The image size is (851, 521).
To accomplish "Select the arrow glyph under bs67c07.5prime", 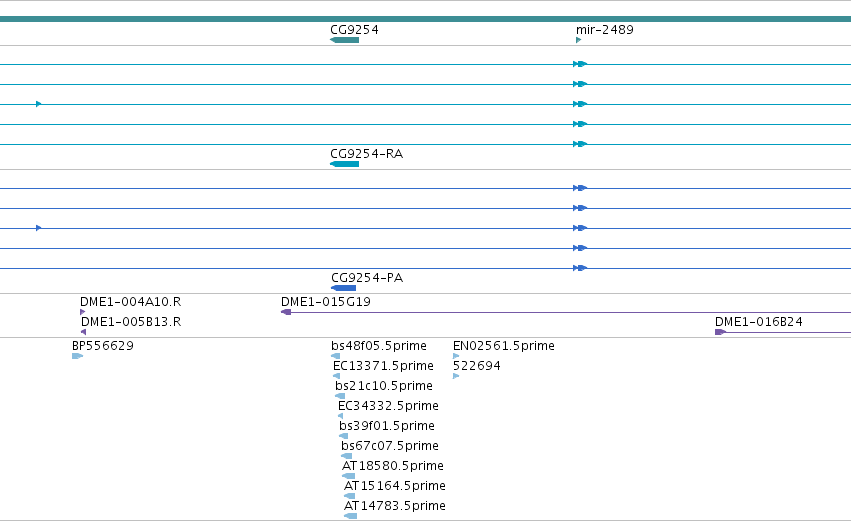I will (x=346, y=456).
